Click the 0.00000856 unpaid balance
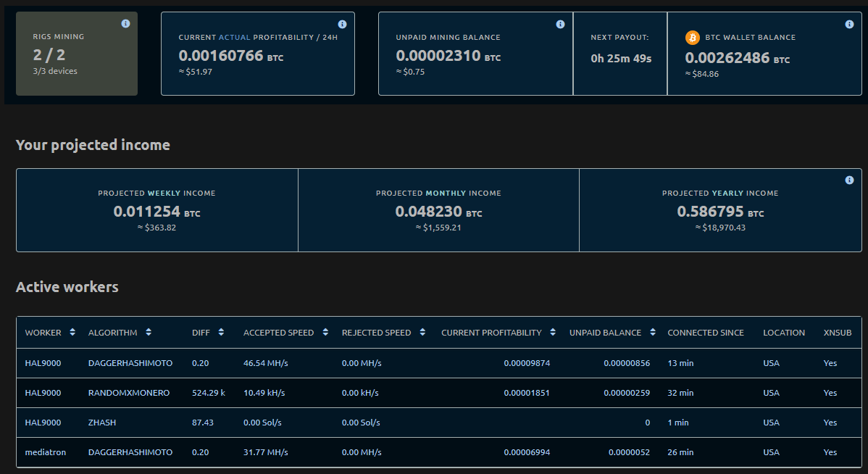The image size is (868, 474). click(627, 363)
